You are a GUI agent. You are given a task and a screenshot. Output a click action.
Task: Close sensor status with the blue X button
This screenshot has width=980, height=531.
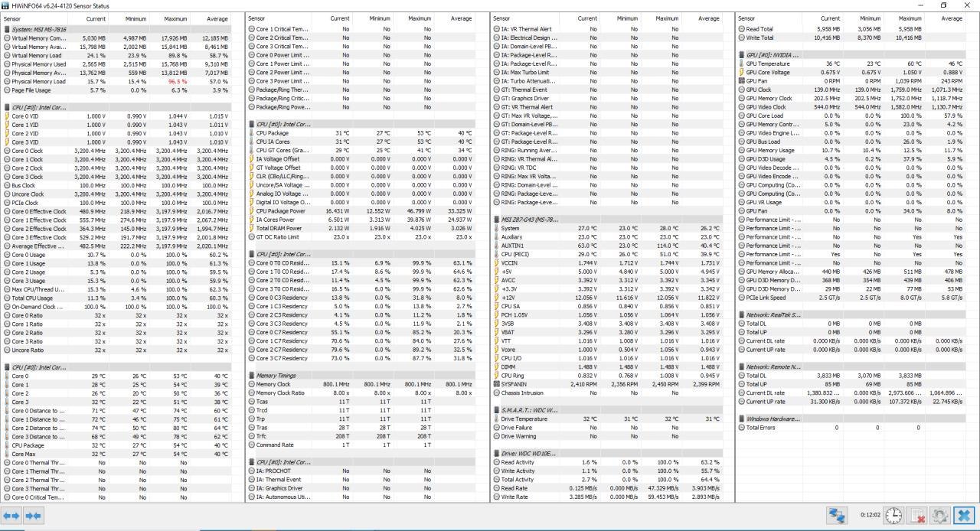(964, 516)
